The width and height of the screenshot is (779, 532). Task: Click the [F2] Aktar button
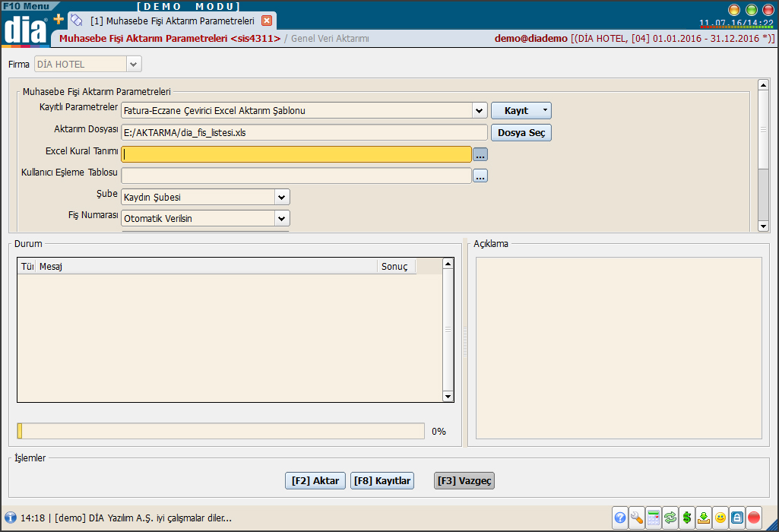point(315,481)
